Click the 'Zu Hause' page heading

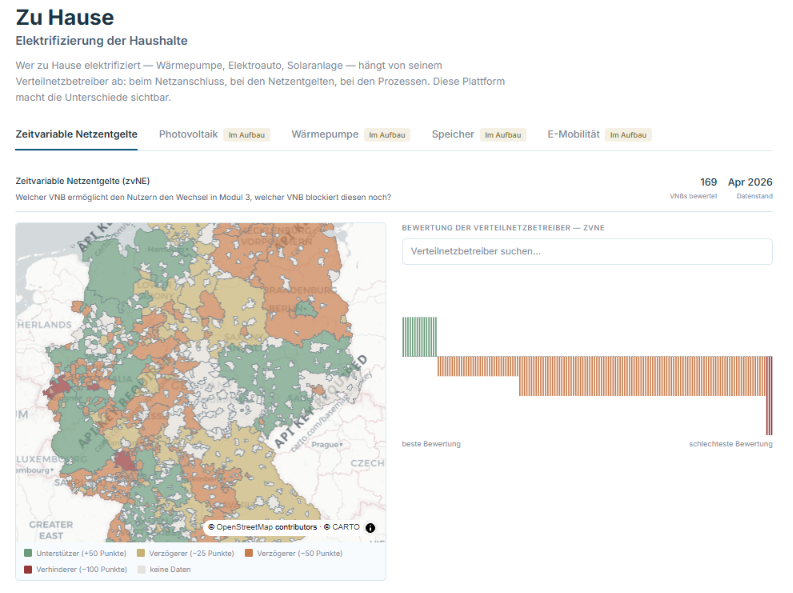(x=65, y=18)
